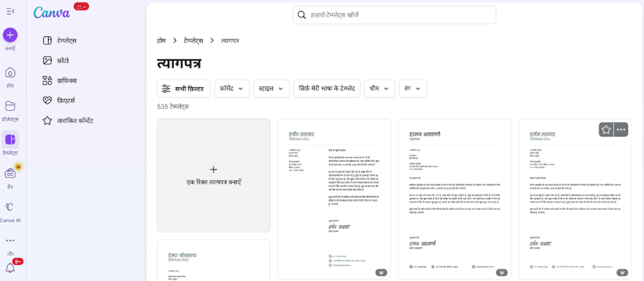Expand the थीम dropdown filter
Viewport: 644px width, 281px height.
click(x=379, y=89)
